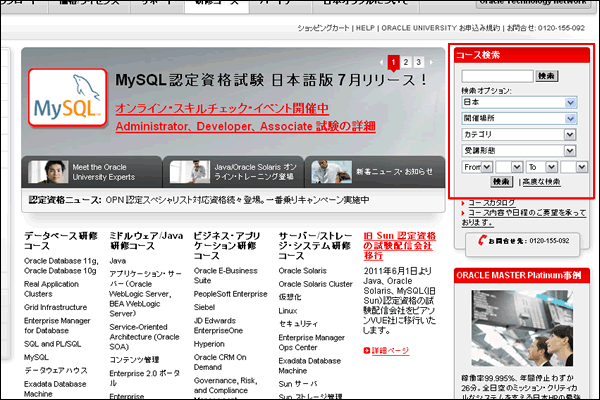This screenshot has width=600, height=400.
Task: Open Oracle CRM On Demand link
Action: click(220, 362)
